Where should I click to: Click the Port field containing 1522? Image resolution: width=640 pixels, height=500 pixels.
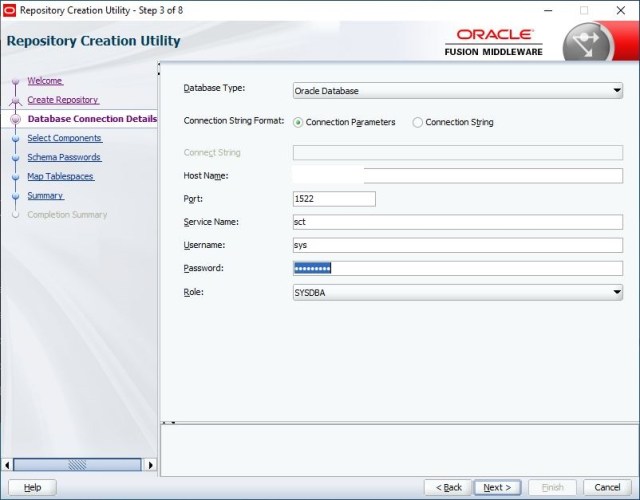point(334,199)
